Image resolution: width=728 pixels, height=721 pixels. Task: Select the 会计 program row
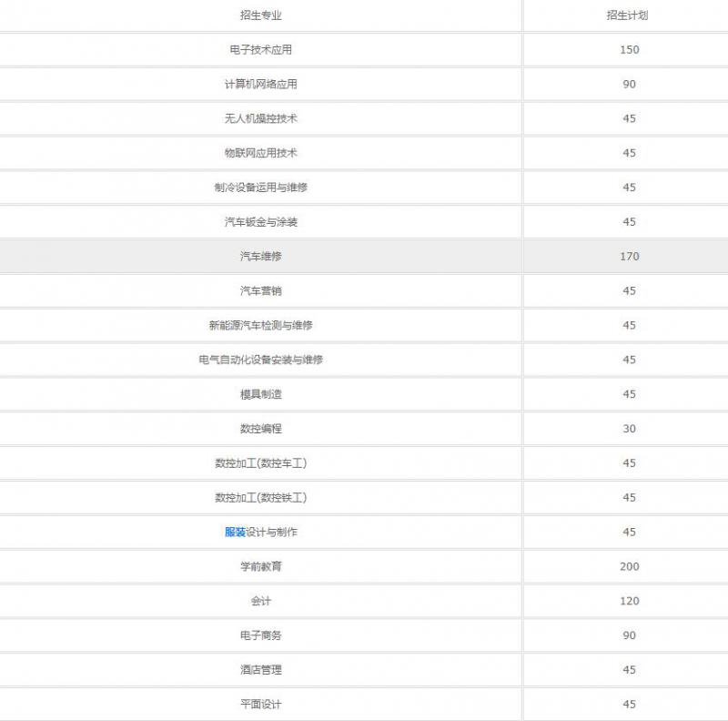[x=261, y=602]
